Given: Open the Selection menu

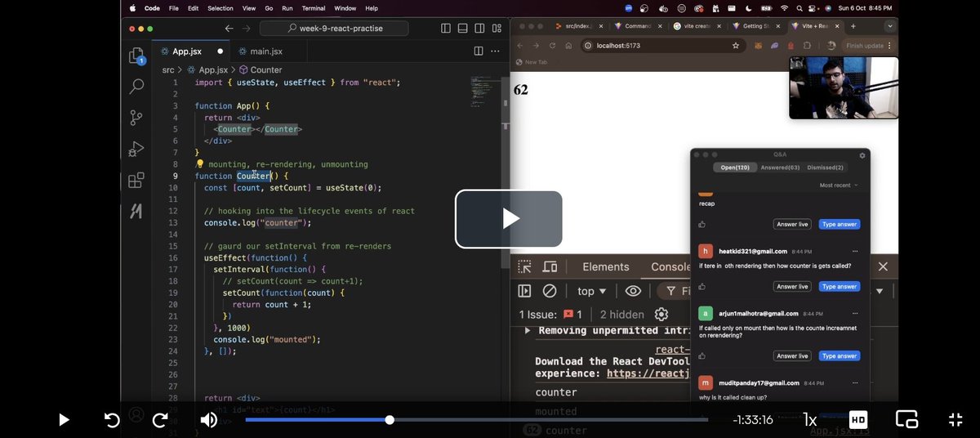Looking at the screenshot, I should point(220,8).
